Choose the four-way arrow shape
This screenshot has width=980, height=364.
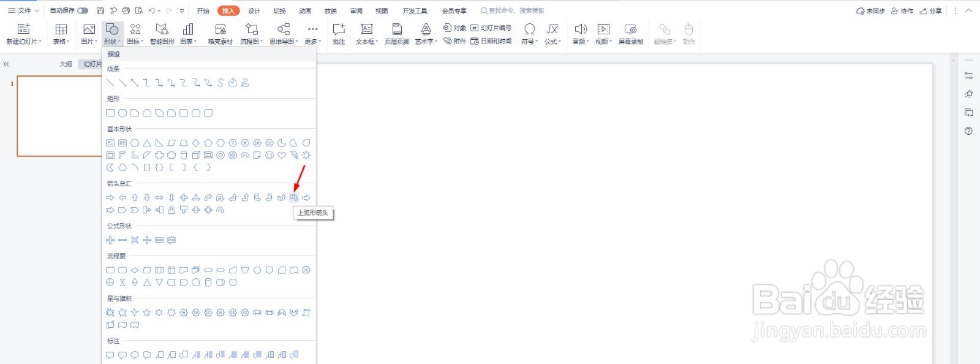pos(184,197)
